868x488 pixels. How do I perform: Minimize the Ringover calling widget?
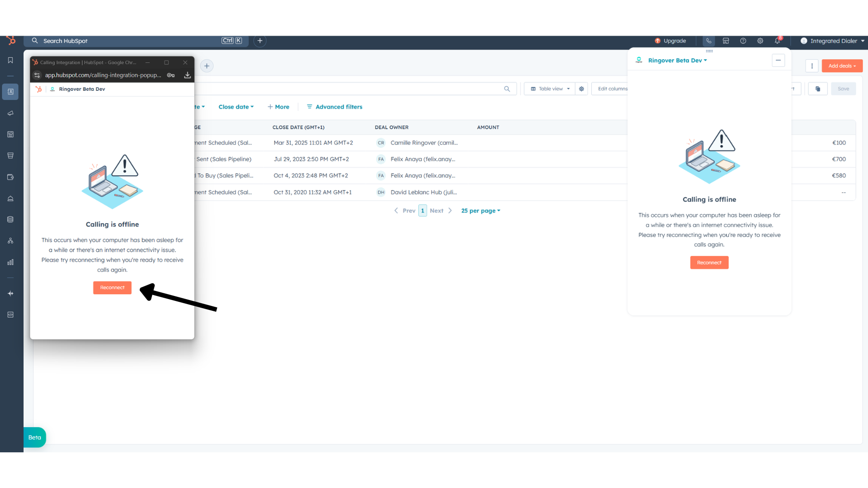(778, 60)
